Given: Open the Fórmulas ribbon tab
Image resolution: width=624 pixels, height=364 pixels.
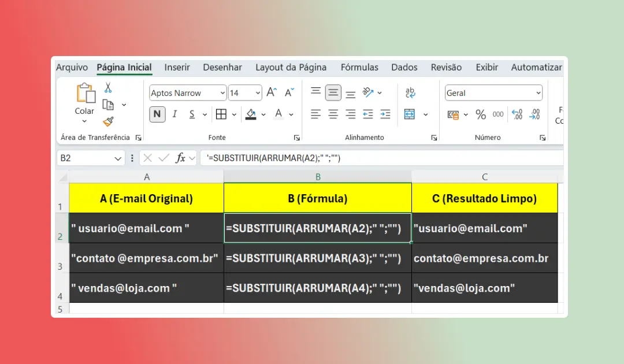Looking at the screenshot, I should tap(359, 68).
